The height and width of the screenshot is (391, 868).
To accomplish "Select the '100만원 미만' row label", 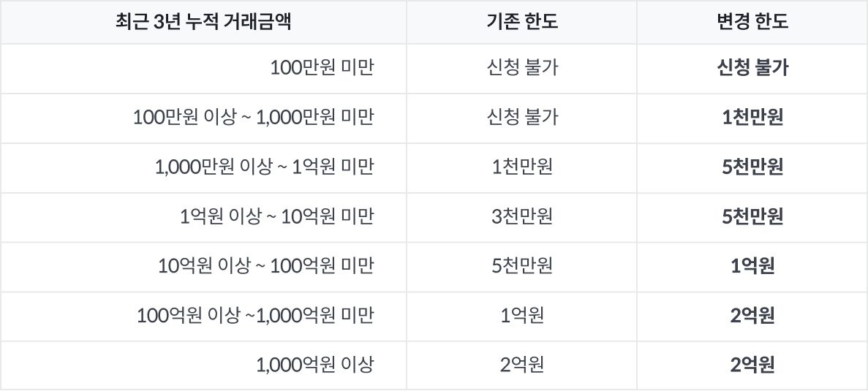I will click(322, 68).
